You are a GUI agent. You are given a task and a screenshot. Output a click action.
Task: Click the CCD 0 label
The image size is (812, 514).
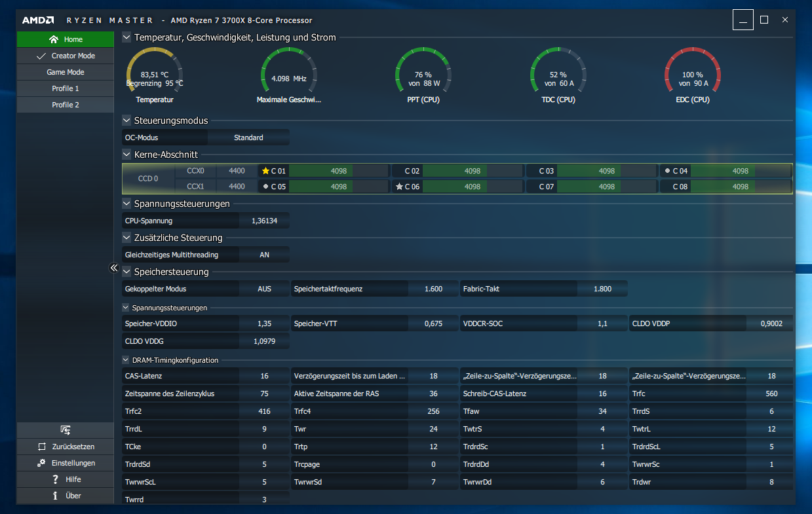[148, 179]
